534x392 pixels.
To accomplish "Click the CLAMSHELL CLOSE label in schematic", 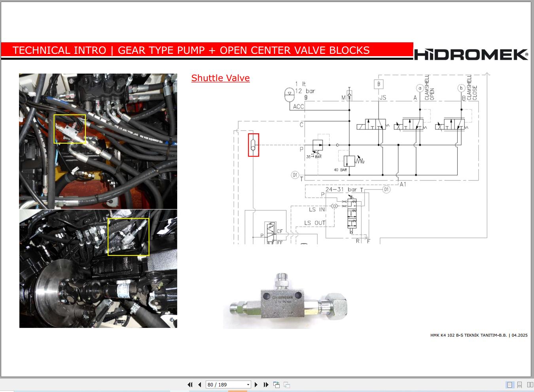I will coord(472,87).
